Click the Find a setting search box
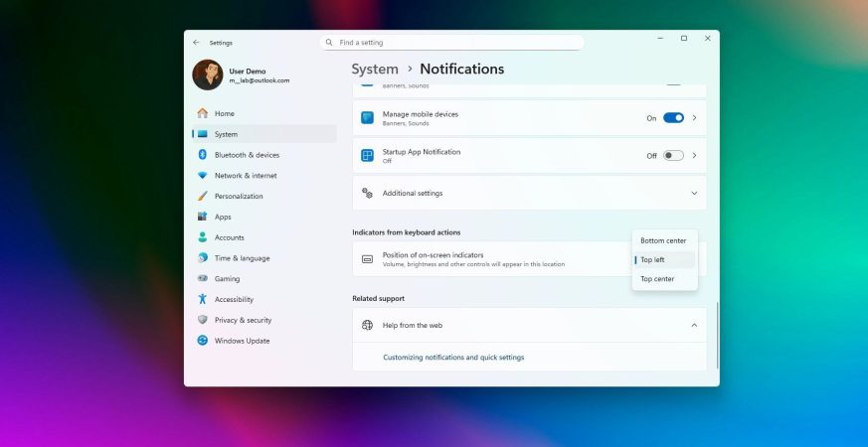The image size is (868, 447). [452, 43]
